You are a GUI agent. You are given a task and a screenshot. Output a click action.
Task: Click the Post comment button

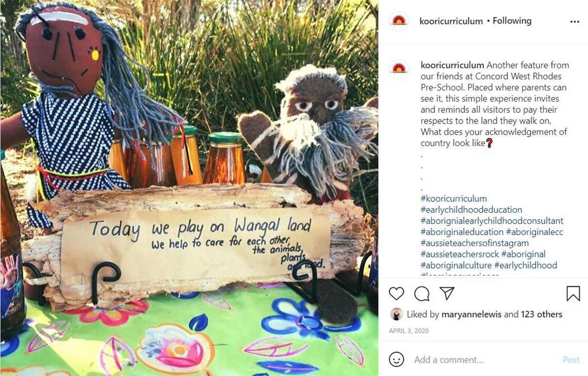(571, 359)
